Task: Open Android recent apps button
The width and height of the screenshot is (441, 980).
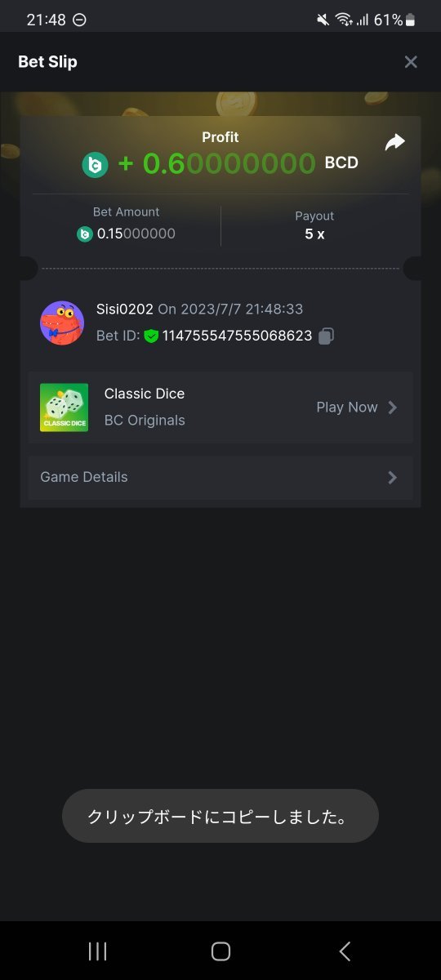Action: pyautogui.click(x=97, y=951)
